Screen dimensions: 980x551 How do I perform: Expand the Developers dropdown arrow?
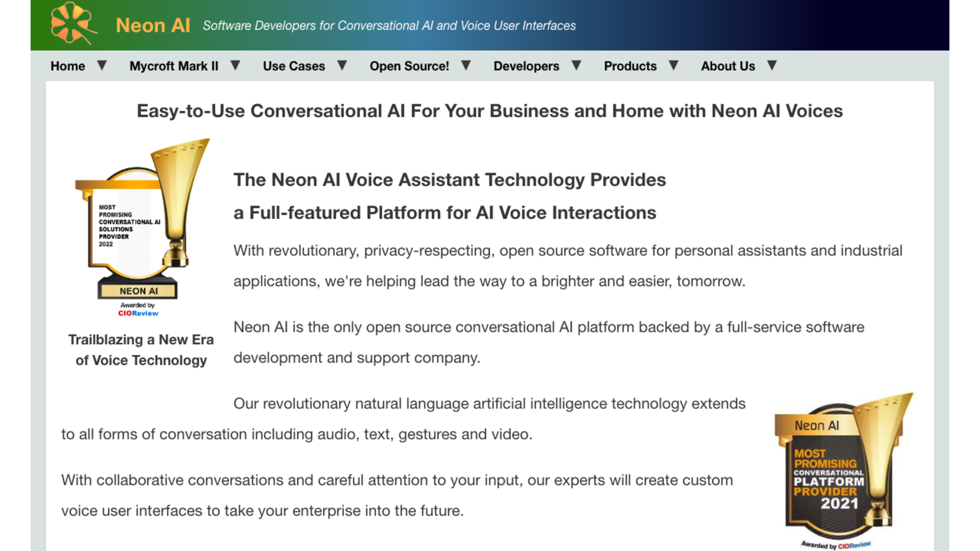(576, 65)
